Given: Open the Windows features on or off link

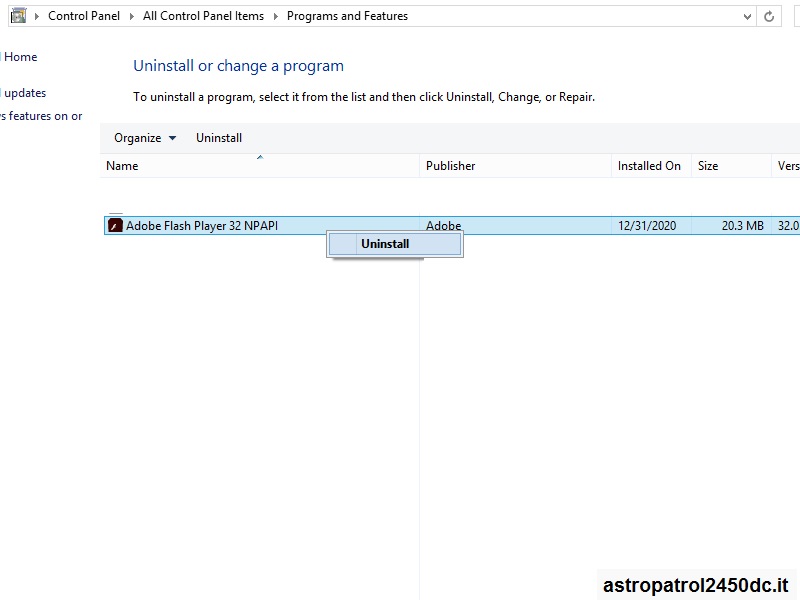Looking at the screenshot, I should [x=41, y=116].
